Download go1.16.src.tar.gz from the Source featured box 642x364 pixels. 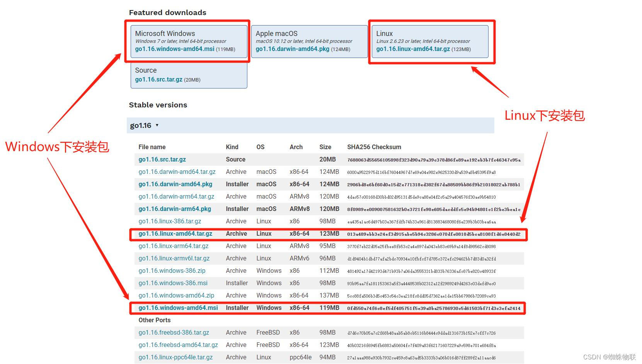pos(158,80)
